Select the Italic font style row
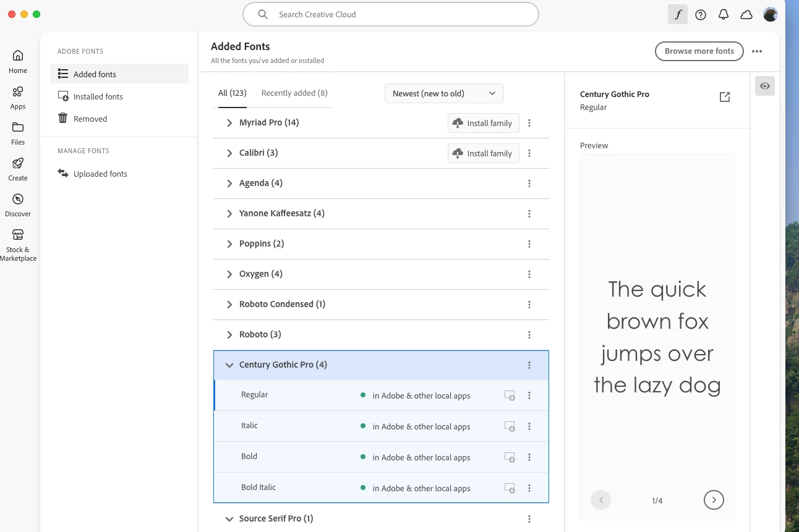The height and width of the screenshot is (532, 799). (381, 426)
